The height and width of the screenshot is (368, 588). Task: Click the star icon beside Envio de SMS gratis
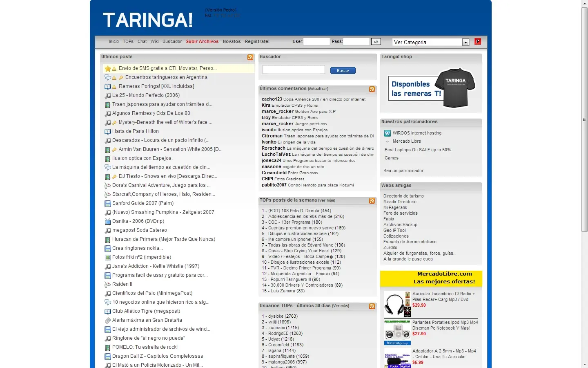[x=108, y=69]
